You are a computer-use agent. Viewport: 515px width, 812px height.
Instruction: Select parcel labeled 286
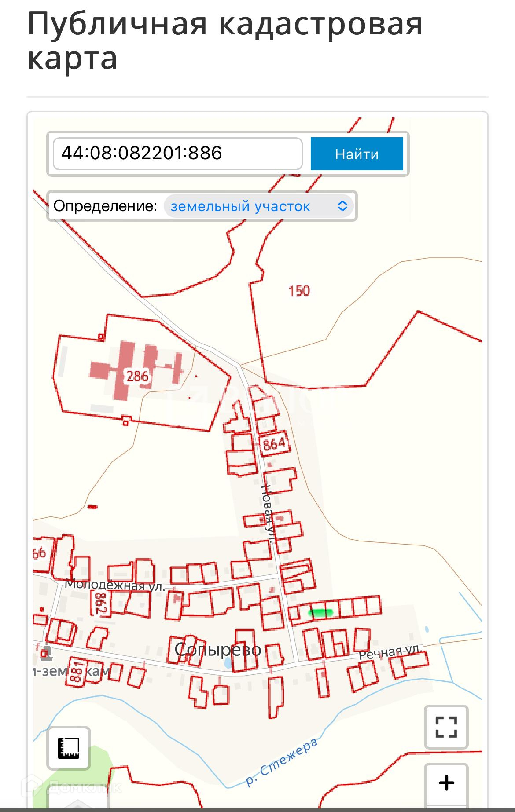coord(137,376)
